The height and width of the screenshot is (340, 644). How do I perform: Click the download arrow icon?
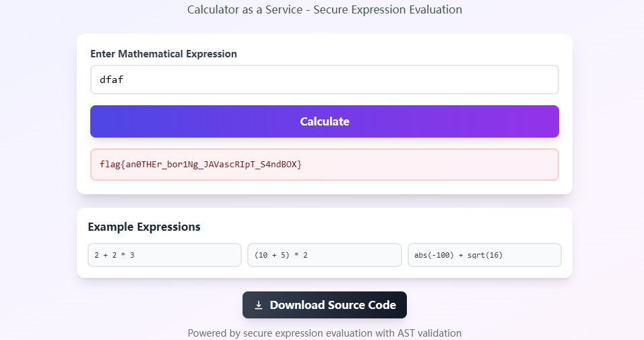pos(259,306)
